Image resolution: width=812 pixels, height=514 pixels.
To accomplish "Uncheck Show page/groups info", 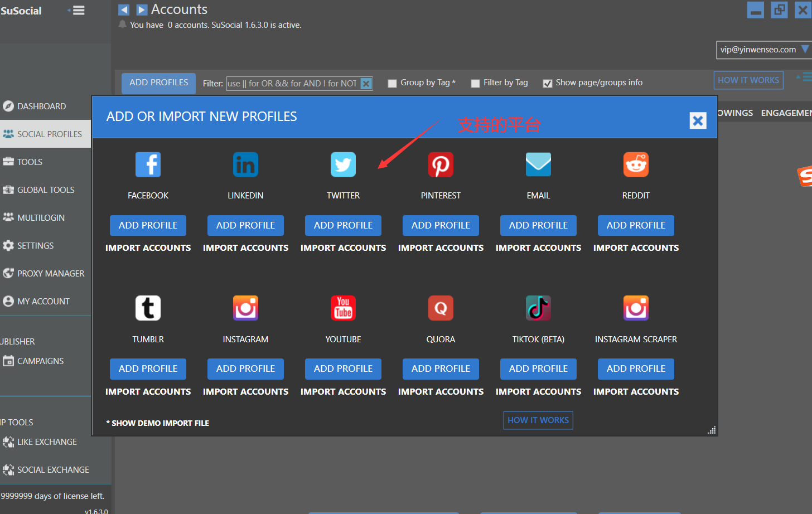I will [x=548, y=83].
